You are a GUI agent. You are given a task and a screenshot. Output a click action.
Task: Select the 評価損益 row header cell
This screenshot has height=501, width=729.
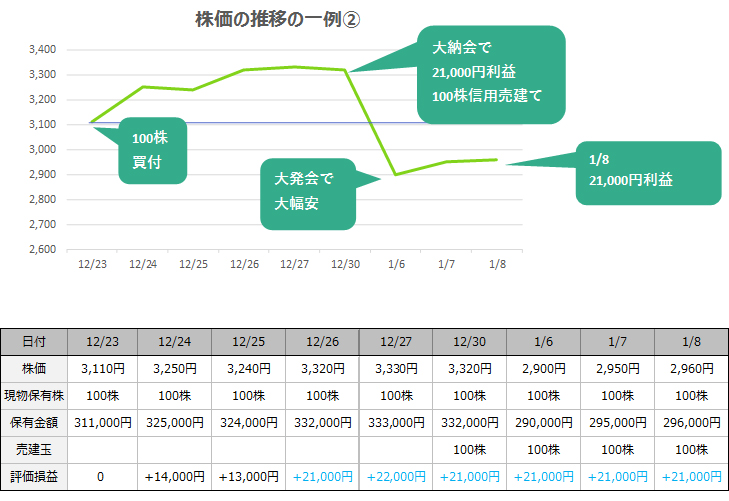click(x=32, y=476)
